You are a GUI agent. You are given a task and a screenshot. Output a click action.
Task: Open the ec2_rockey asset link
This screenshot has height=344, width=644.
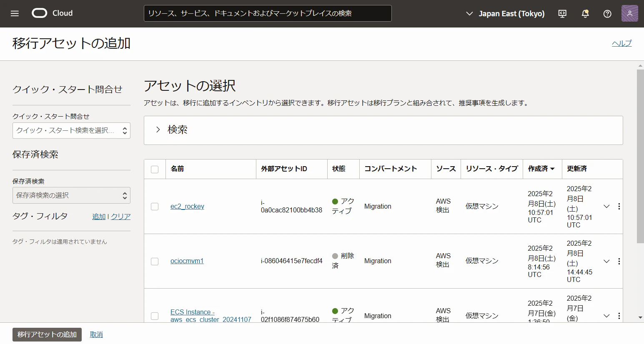pyautogui.click(x=187, y=206)
